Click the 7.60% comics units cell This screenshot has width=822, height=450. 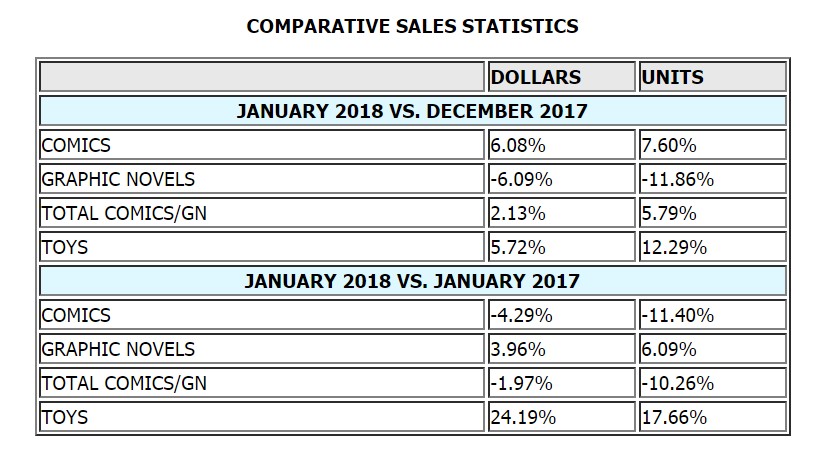(x=712, y=145)
